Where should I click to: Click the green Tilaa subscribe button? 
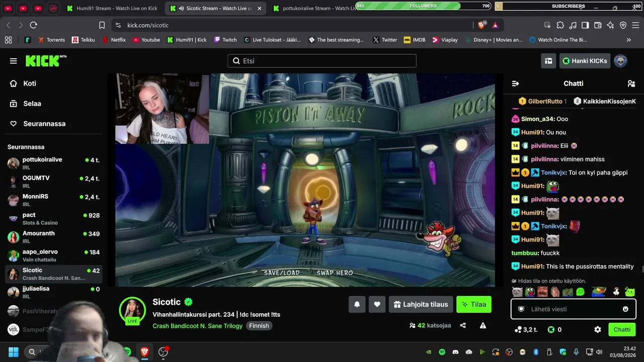point(474,304)
